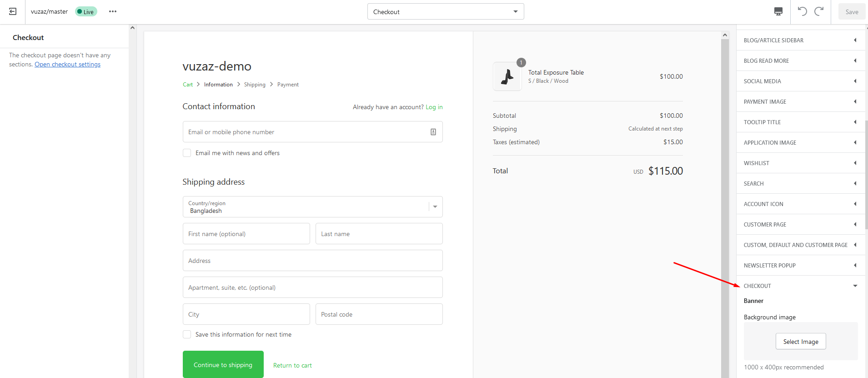Click the Cart breadcrumb link

click(x=187, y=85)
